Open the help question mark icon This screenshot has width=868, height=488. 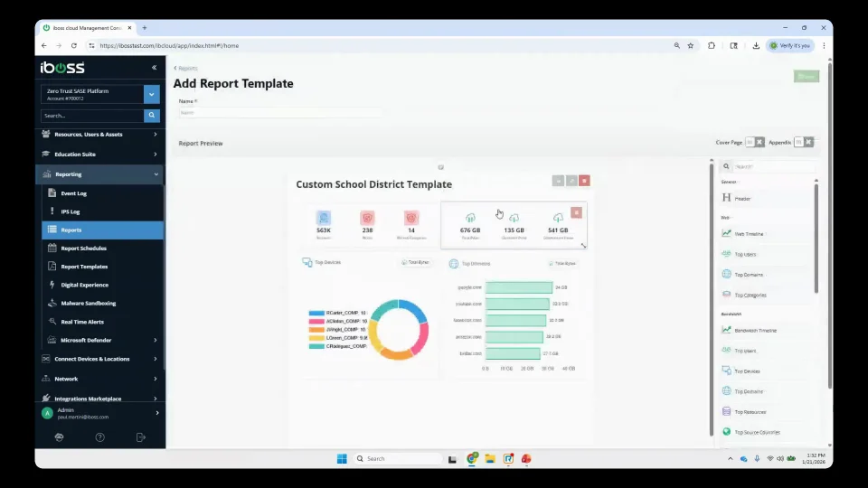click(x=99, y=437)
